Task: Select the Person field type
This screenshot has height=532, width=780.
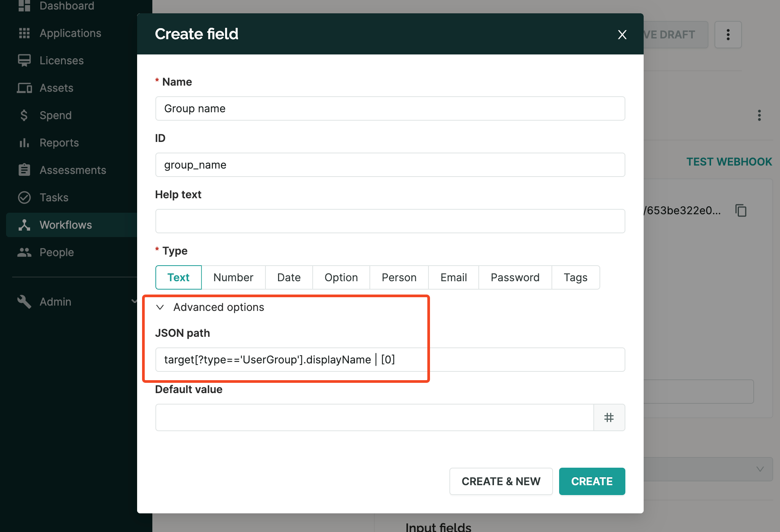Action: tap(399, 277)
